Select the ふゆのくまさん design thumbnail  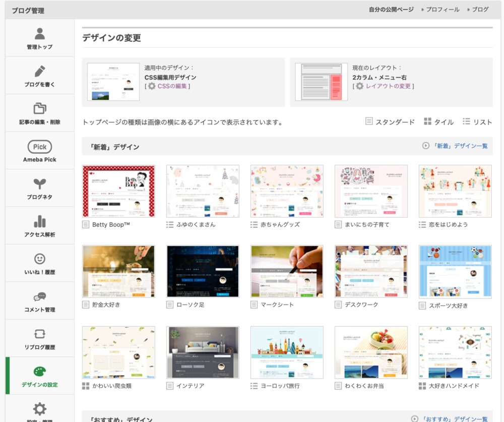pyautogui.click(x=203, y=191)
